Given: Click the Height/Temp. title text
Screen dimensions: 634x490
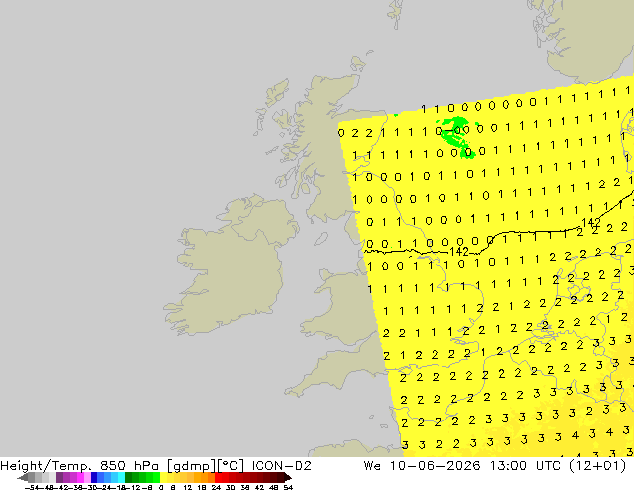Looking at the screenshot, I should coord(45,466).
